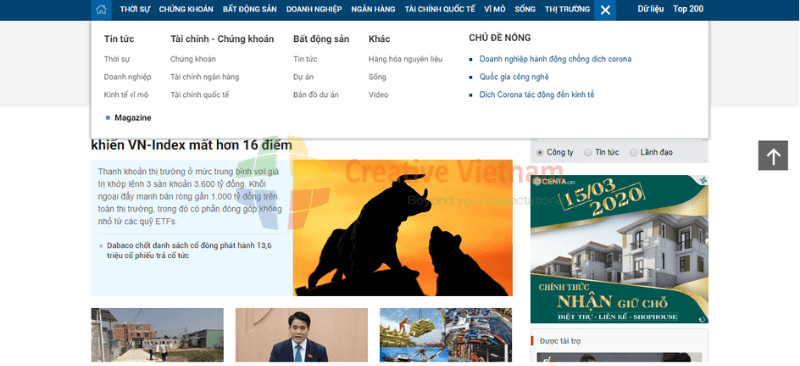Open the Top 200 link
The height and width of the screenshot is (366, 800).
click(x=688, y=9)
